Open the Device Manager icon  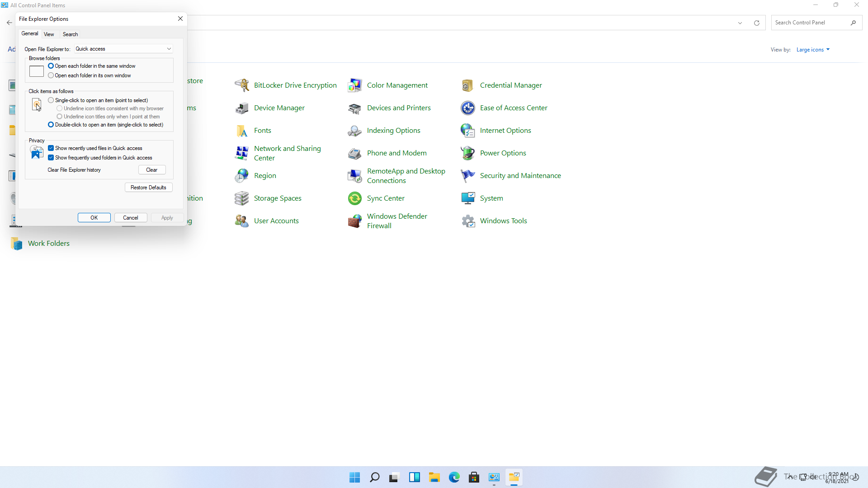pyautogui.click(x=242, y=108)
